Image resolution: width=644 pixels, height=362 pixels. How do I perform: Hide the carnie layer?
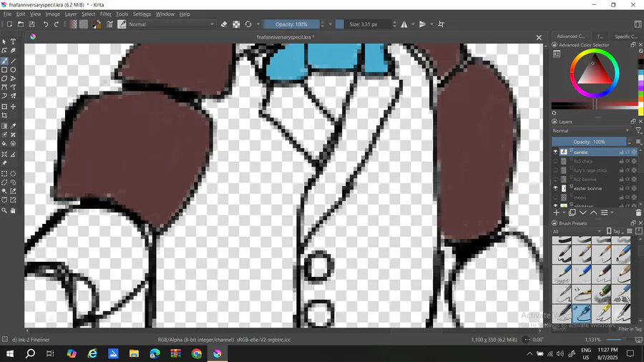pos(555,152)
